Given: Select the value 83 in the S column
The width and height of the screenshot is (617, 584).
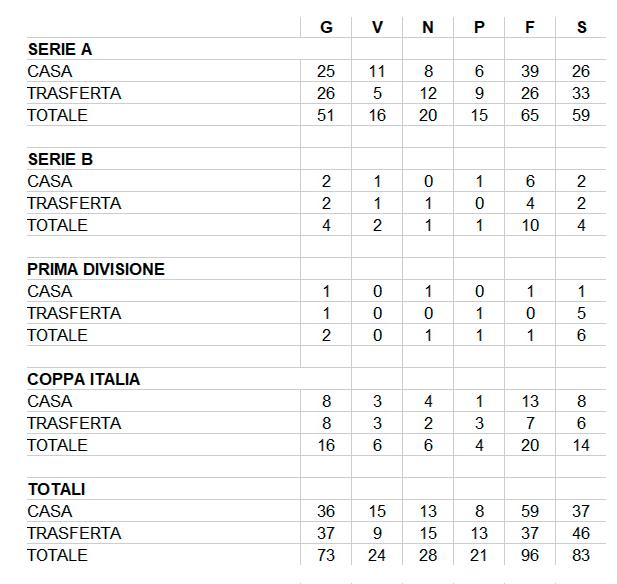Looking at the screenshot, I should [581, 555].
